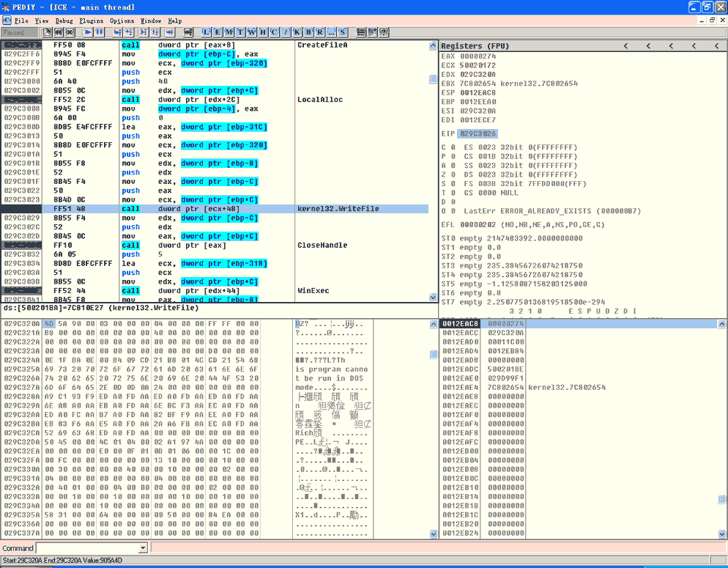Screen dimensions: 728x568
Task: Show Threads window with T button
Action: point(240,32)
